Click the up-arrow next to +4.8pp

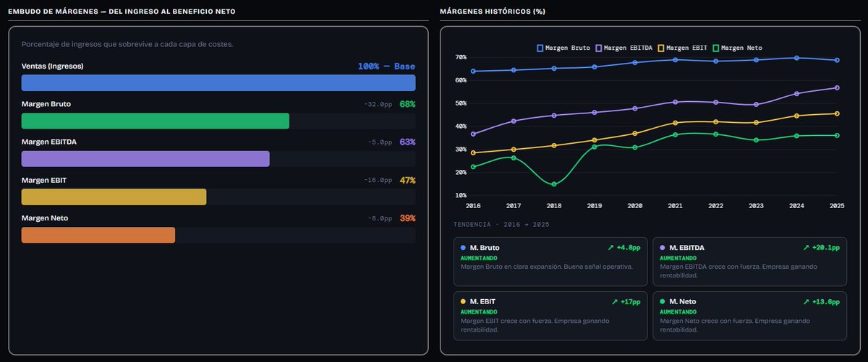(x=610, y=248)
